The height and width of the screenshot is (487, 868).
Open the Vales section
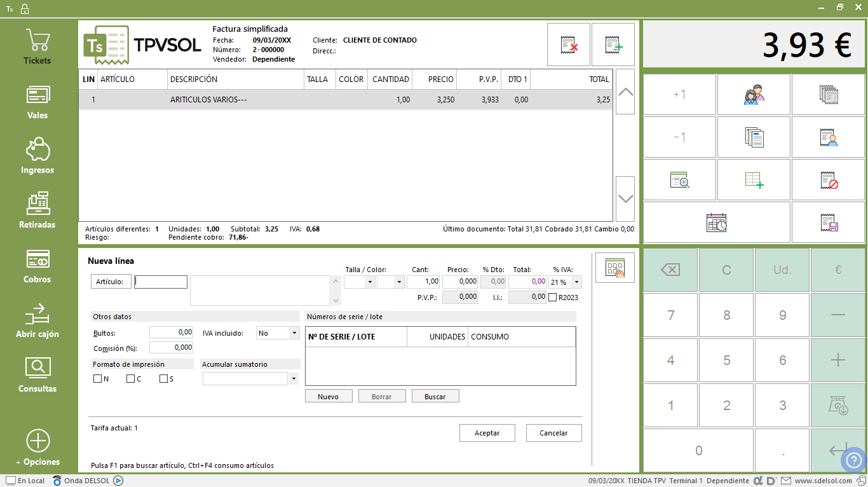(37, 102)
